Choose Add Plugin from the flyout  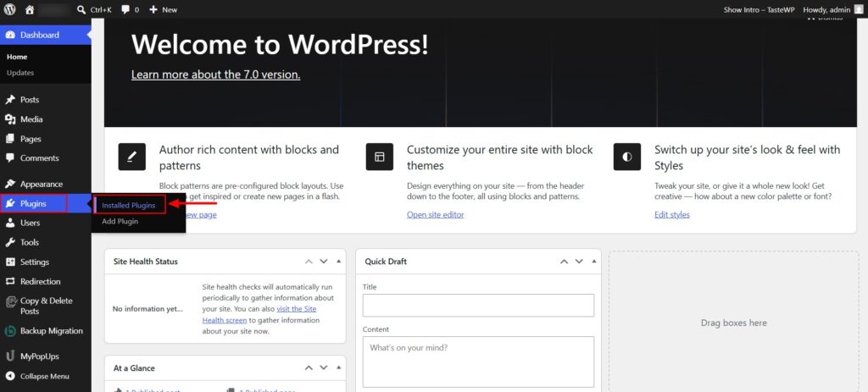coord(120,221)
